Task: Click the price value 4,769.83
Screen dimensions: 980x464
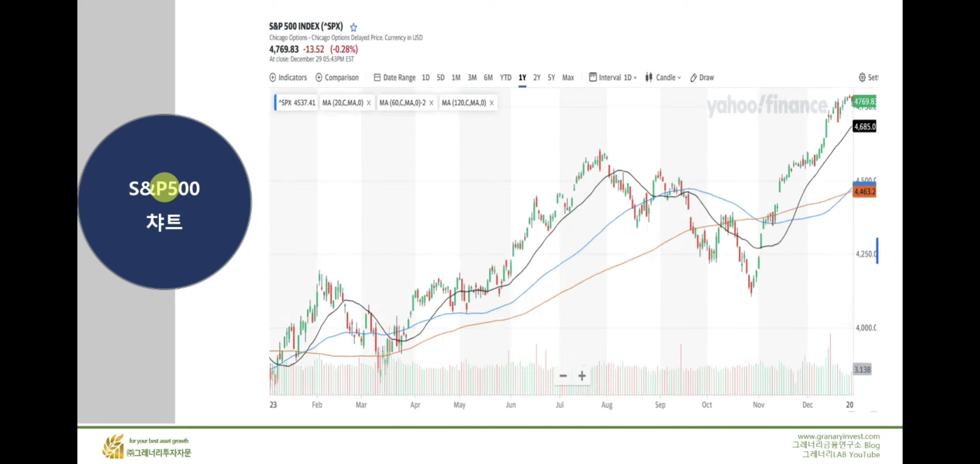Action: click(x=284, y=49)
